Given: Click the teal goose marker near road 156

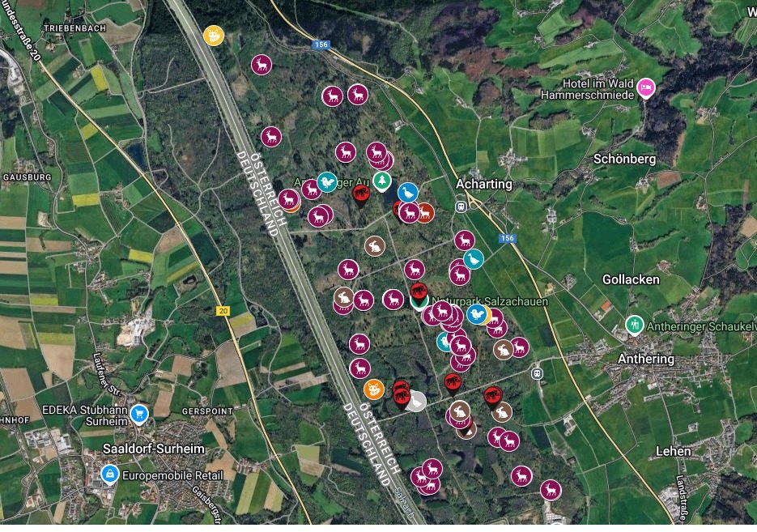Looking at the screenshot, I should pos(474,259).
